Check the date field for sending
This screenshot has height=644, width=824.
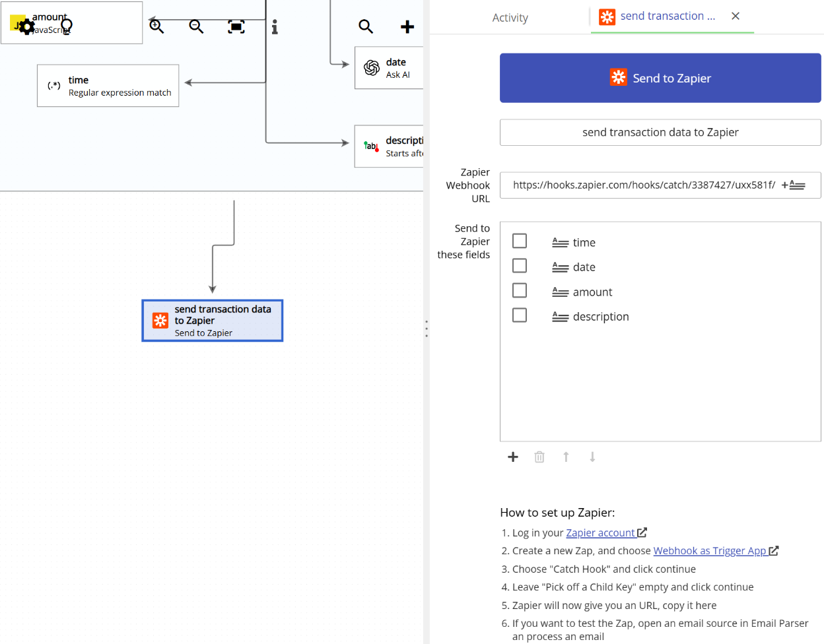click(x=520, y=265)
